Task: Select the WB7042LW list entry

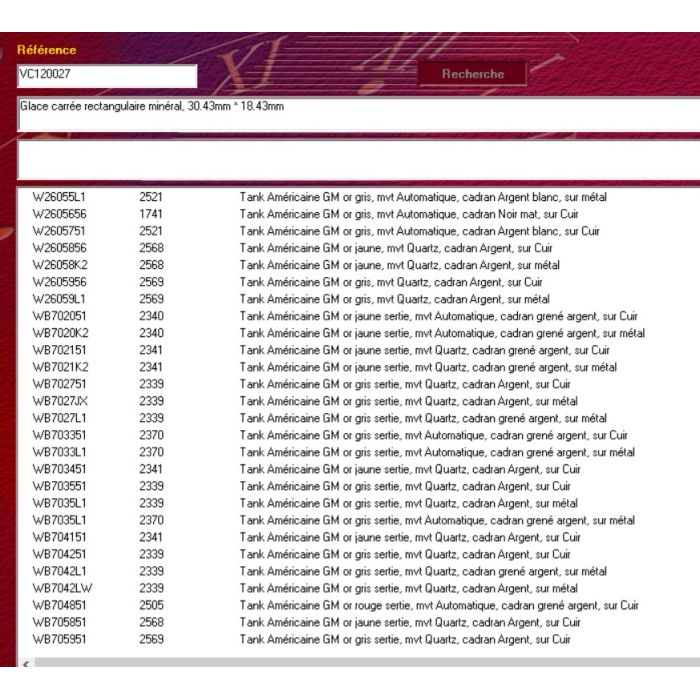Action: (x=62, y=588)
